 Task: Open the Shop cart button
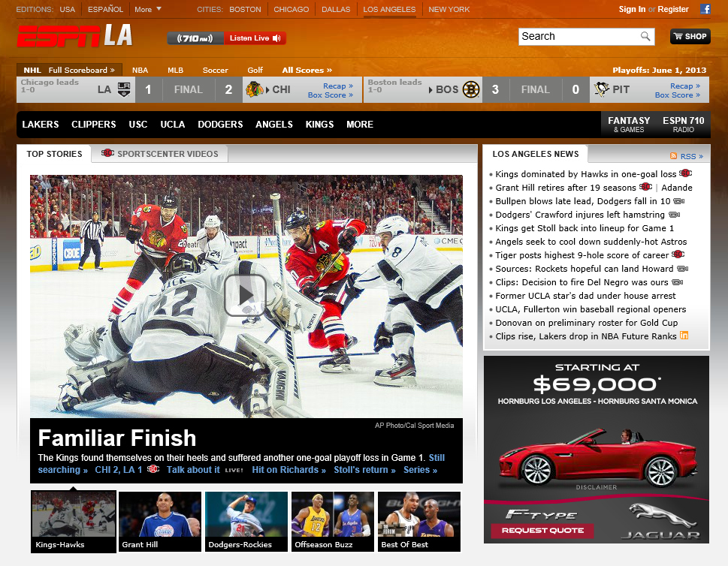pyautogui.click(x=690, y=36)
